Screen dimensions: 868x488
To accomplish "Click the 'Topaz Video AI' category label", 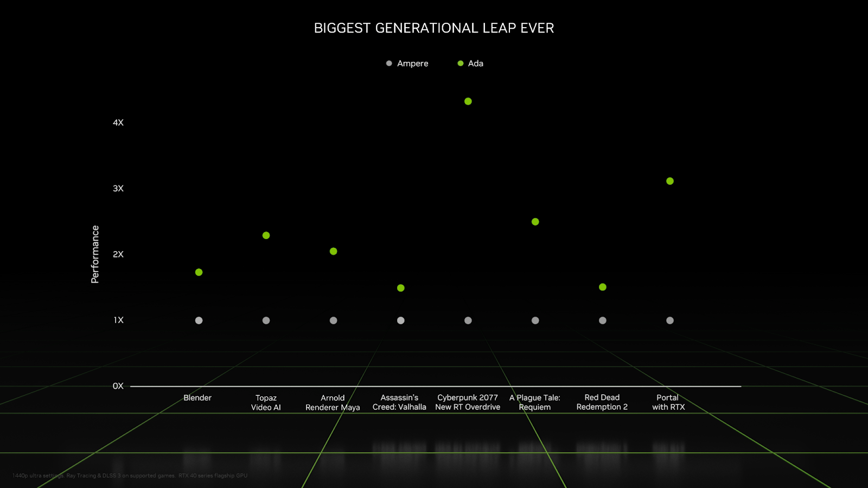I will (x=266, y=403).
